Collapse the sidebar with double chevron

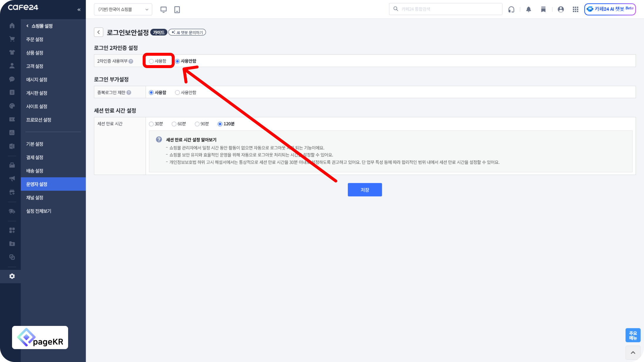coord(79,10)
